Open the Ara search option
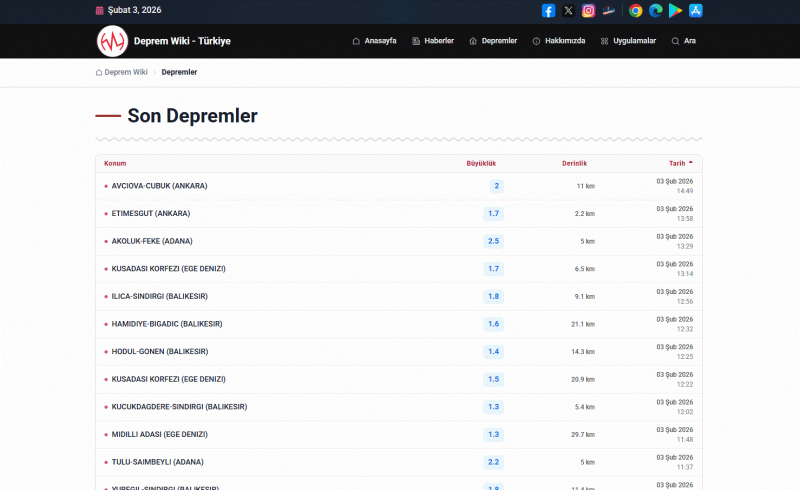The height and width of the screenshot is (490, 800). click(683, 41)
